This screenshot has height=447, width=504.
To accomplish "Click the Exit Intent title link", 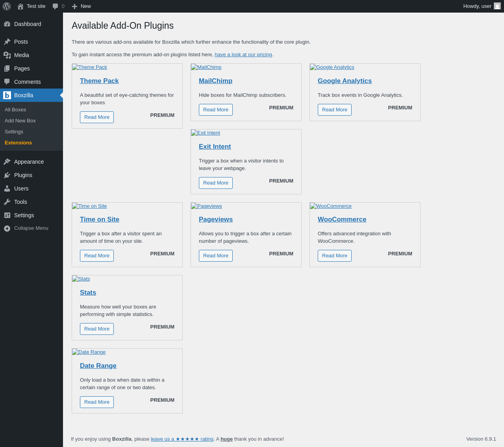I will (215, 147).
